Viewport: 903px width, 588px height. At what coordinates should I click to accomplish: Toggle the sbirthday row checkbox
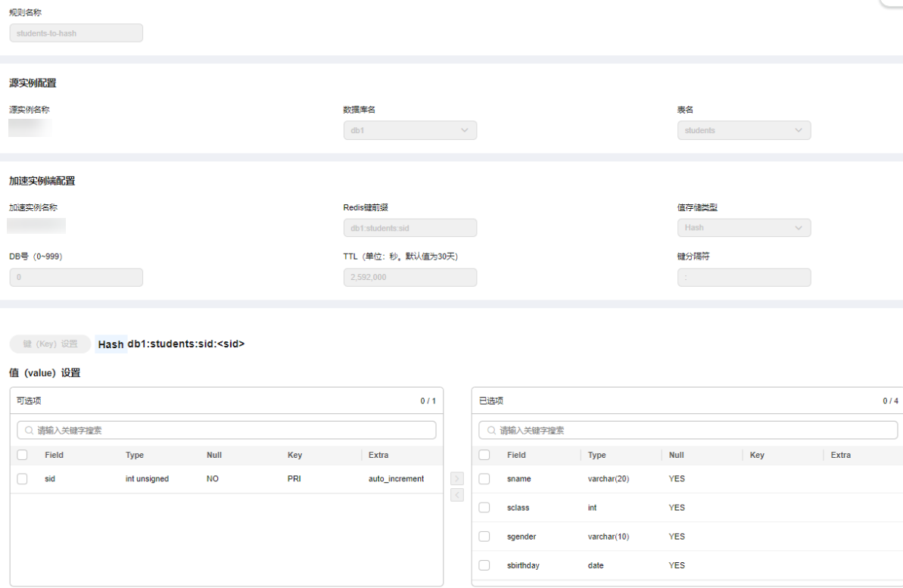(x=484, y=565)
